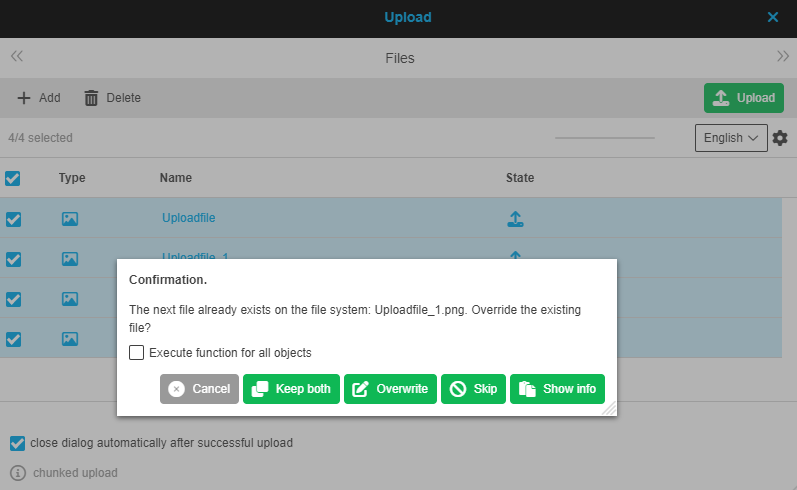Sort by the Type column header

pos(72,178)
